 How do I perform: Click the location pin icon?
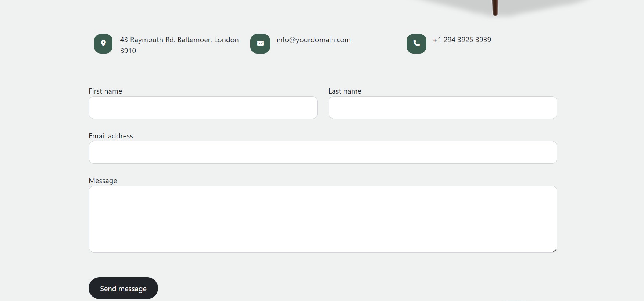click(103, 44)
